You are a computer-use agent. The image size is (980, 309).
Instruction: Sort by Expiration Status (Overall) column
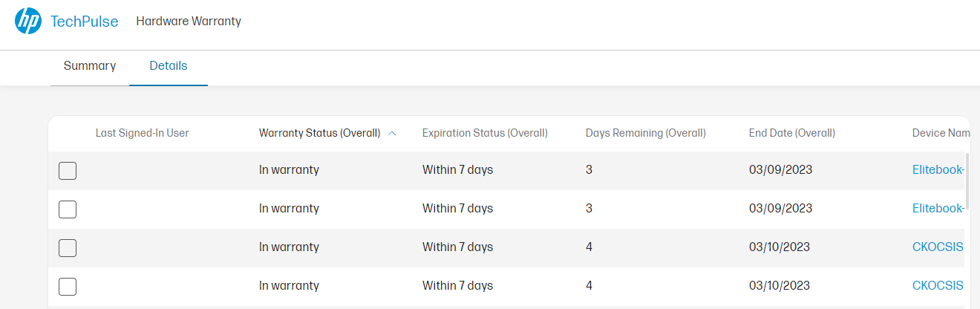(x=485, y=134)
